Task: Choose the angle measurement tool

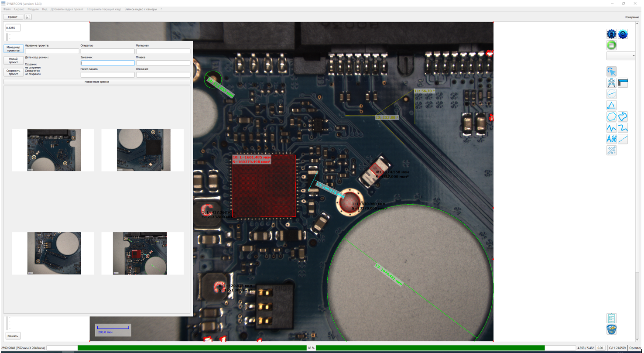Action: [x=611, y=105]
